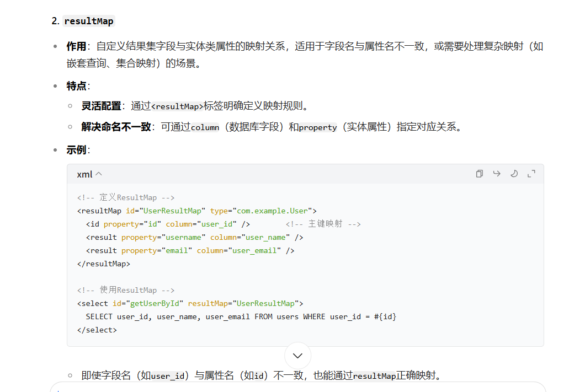569x392 pixels.
Task: Click the '作用' bold label
Action: (x=76, y=46)
